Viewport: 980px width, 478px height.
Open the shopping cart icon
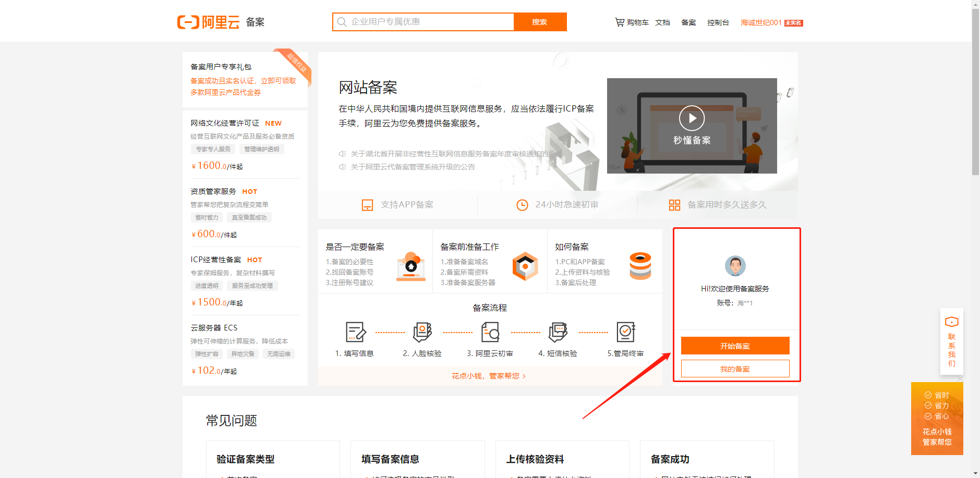point(620,22)
